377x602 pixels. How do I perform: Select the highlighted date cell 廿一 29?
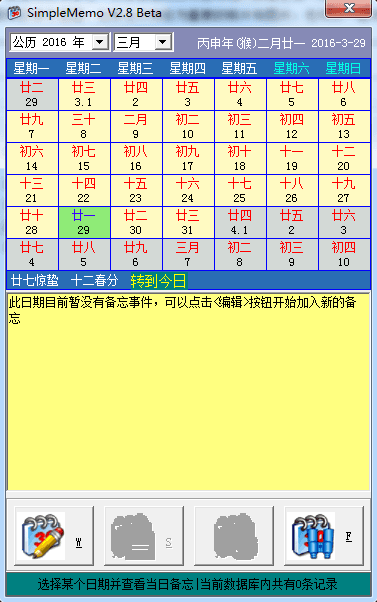pyautogui.click(x=84, y=223)
